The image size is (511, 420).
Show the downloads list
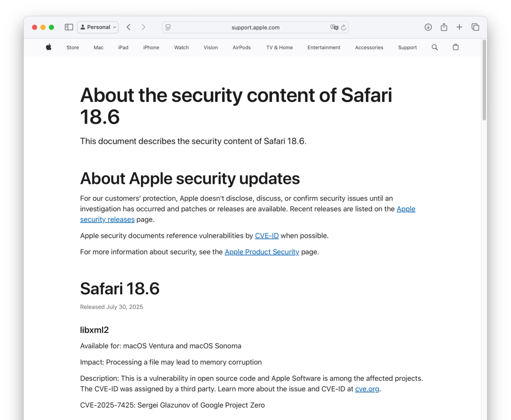(x=428, y=27)
